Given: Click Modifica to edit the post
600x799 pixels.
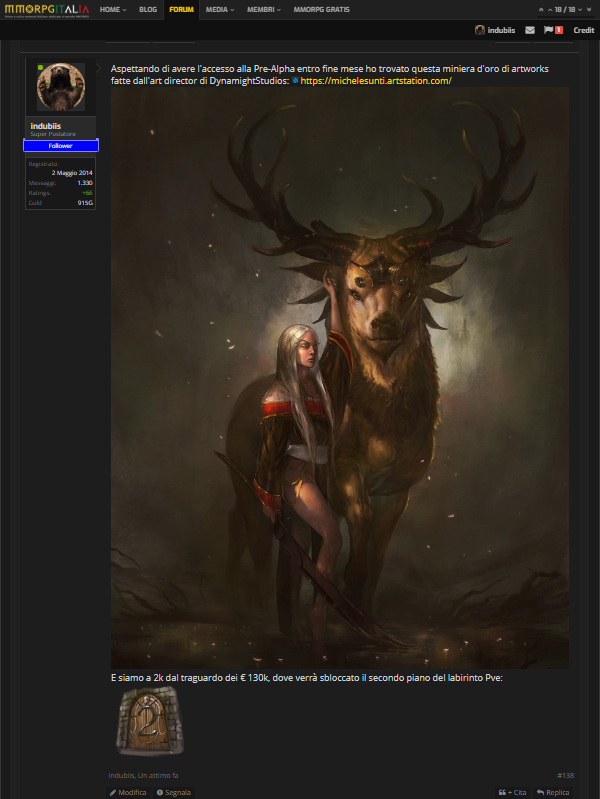Looking at the screenshot, I should coord(128,792).
